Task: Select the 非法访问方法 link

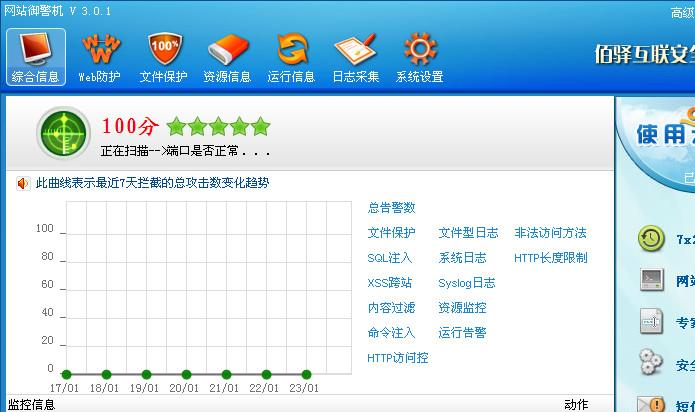Action: click(x=550, y=233)
